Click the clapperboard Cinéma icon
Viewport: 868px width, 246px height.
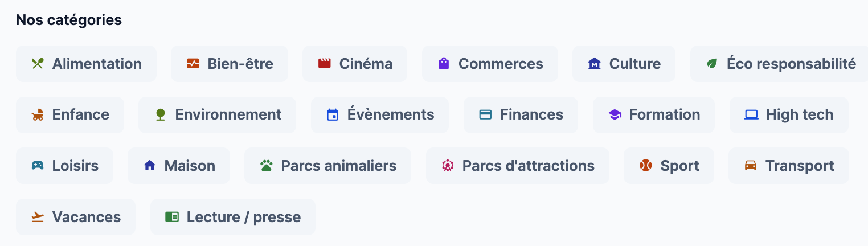pos(325,64)
